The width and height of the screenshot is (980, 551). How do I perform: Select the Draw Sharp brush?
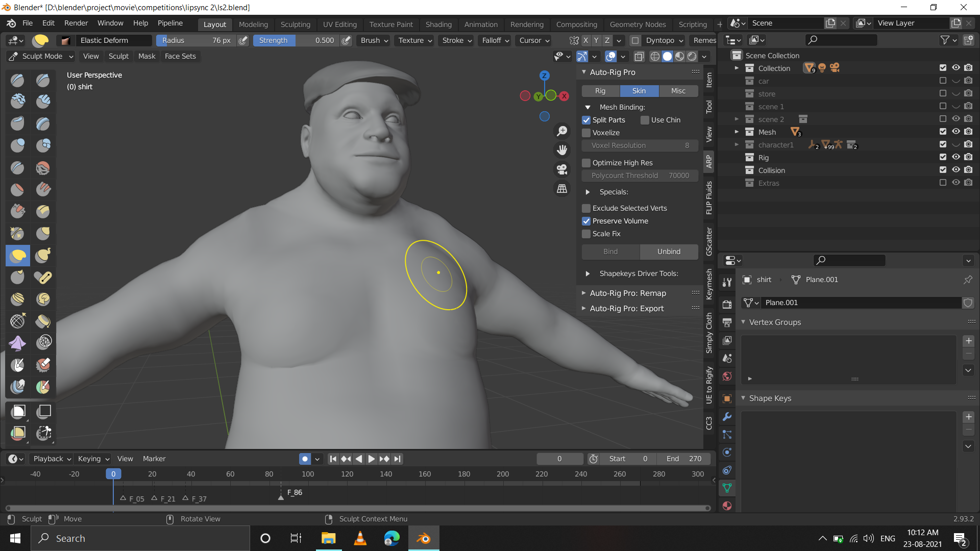tap(43, 80)
